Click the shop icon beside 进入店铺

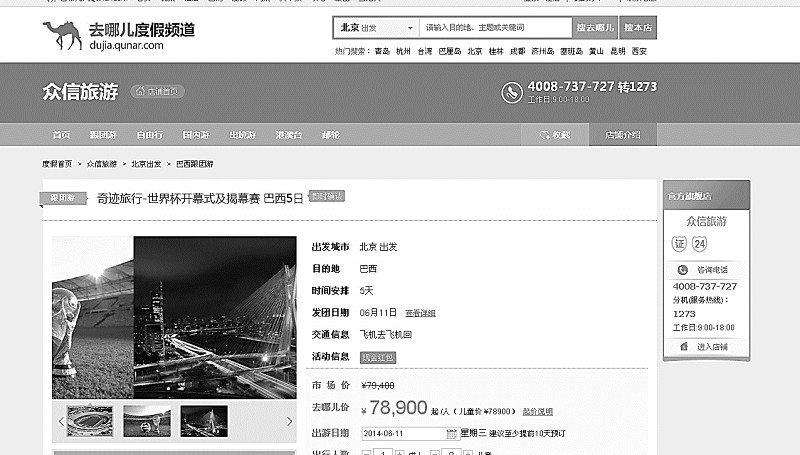click(684, 347)
